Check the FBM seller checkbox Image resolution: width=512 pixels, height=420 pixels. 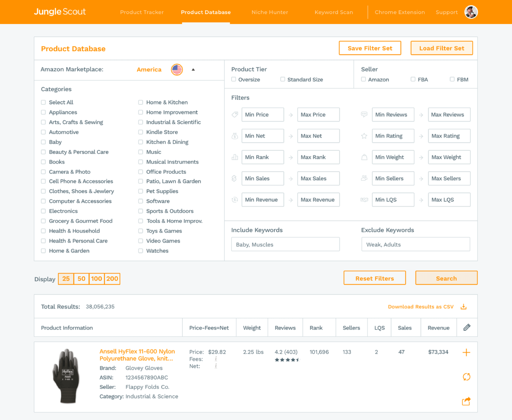tap(452, 79)
